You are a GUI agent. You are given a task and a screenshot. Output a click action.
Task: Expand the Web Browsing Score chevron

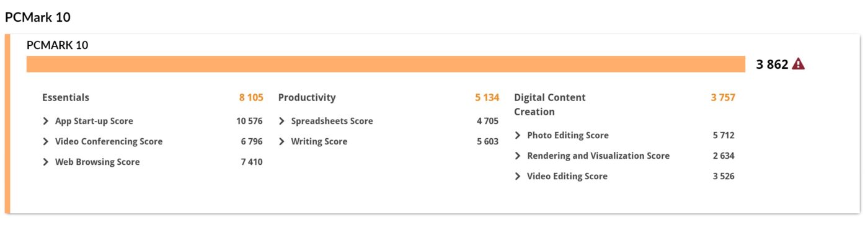click(x=46, y=162)
